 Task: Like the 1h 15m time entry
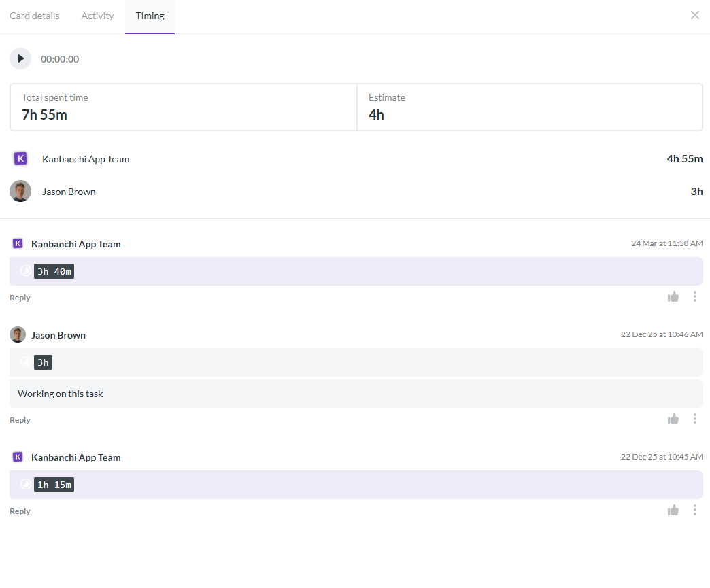(673, 511)
